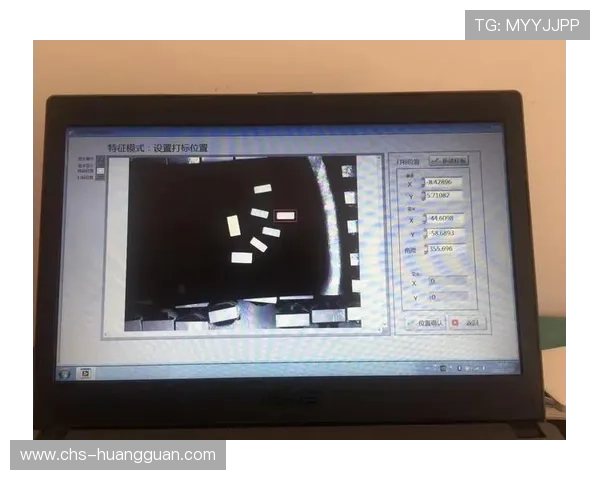600x480 pixels.
Task: Click stepper beside X value -44.6098
Action: click(425, 219)
